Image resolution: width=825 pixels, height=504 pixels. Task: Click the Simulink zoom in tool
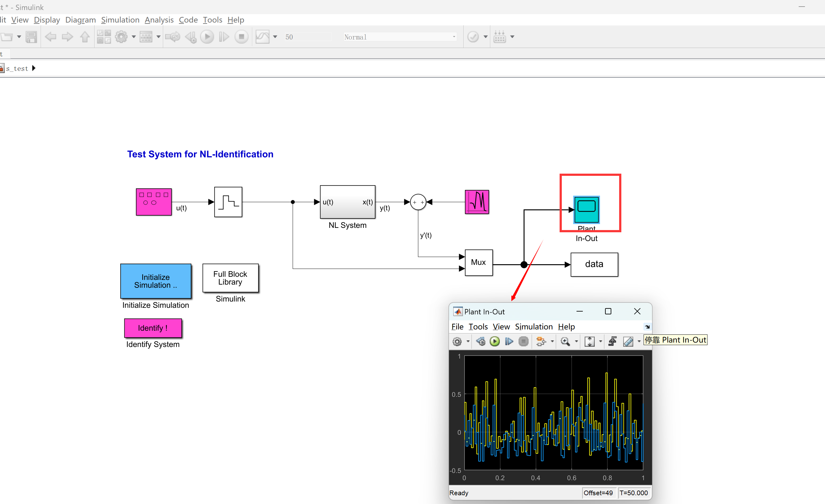click(565, 341)
